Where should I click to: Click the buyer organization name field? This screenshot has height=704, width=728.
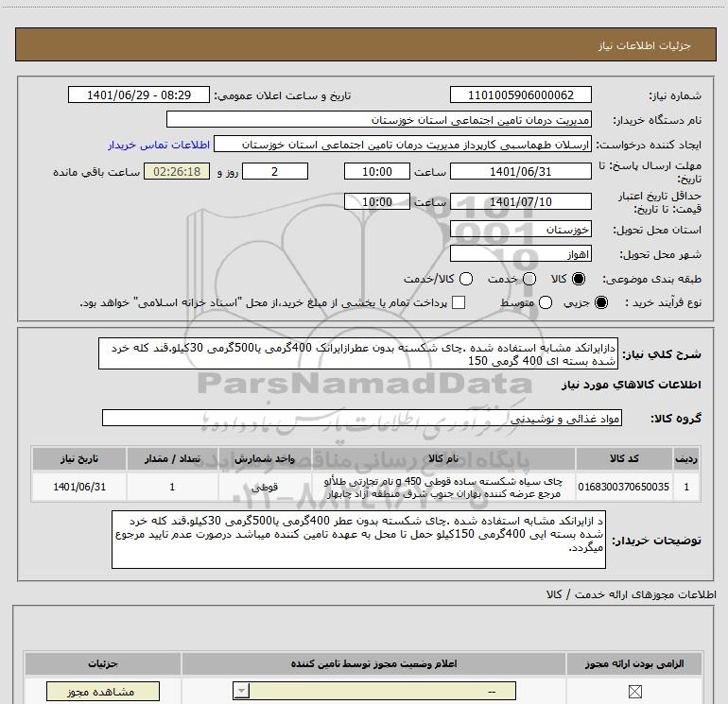pos(379,119)
